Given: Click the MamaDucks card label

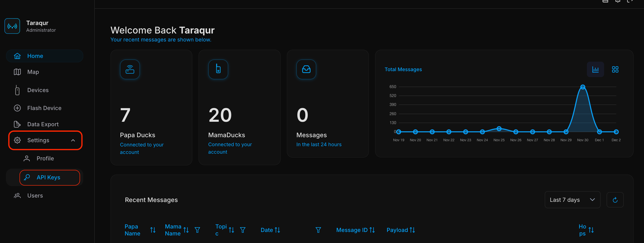Looking at the screenshot, I should (226, 135).
